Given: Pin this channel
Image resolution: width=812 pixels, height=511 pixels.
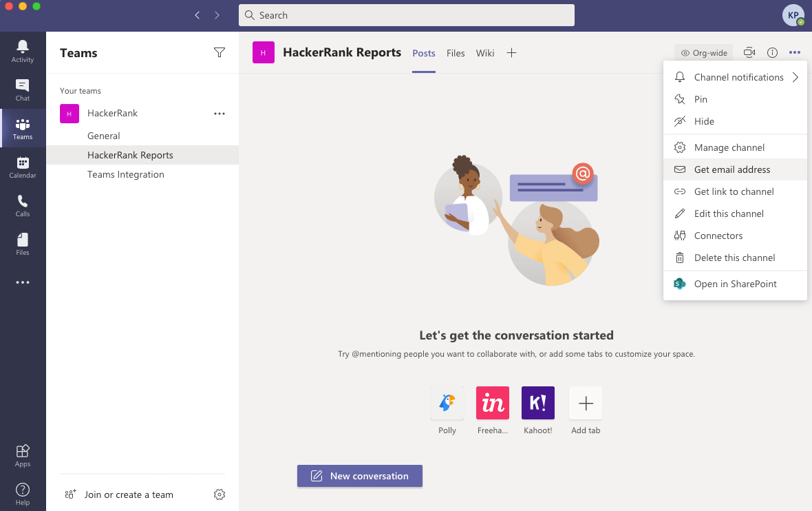Looking at the screenshot, I should (736, 99).
